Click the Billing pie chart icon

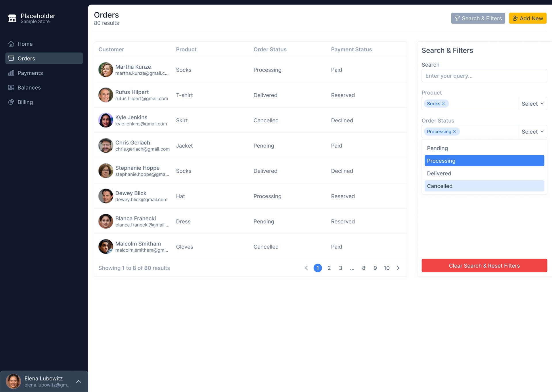click(x=11, y=102)
